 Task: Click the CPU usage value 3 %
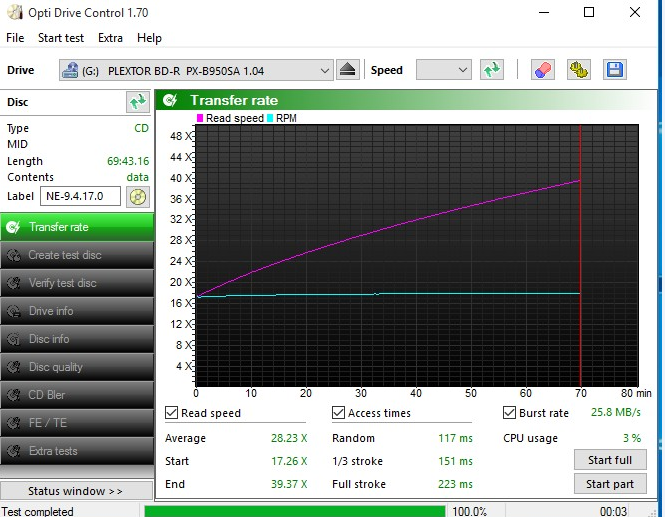[x=632, y=438]
